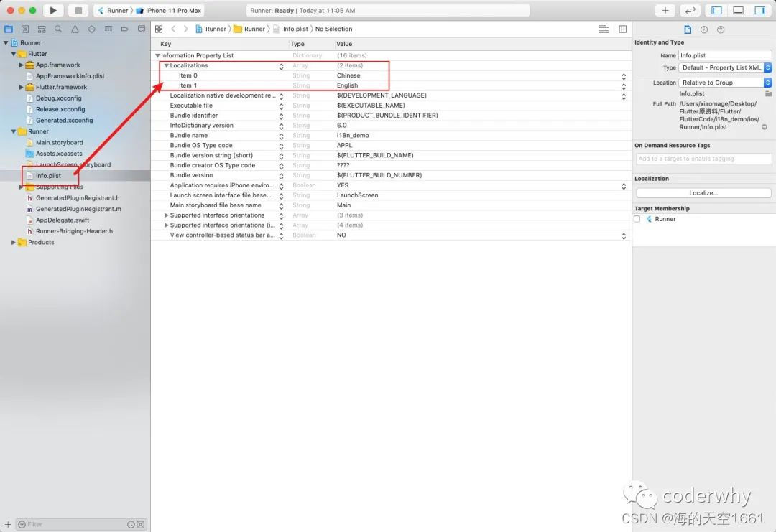
Task: Open the Find navigator magnifier icon
Action: pyautogui.click(x=58, y=29)
